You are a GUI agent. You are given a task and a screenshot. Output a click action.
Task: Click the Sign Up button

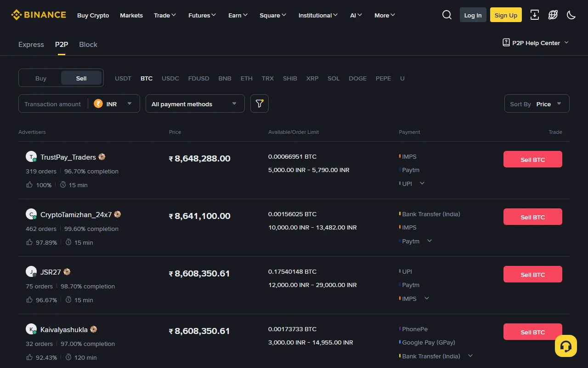pyautogui.click(x=506, y=15)
